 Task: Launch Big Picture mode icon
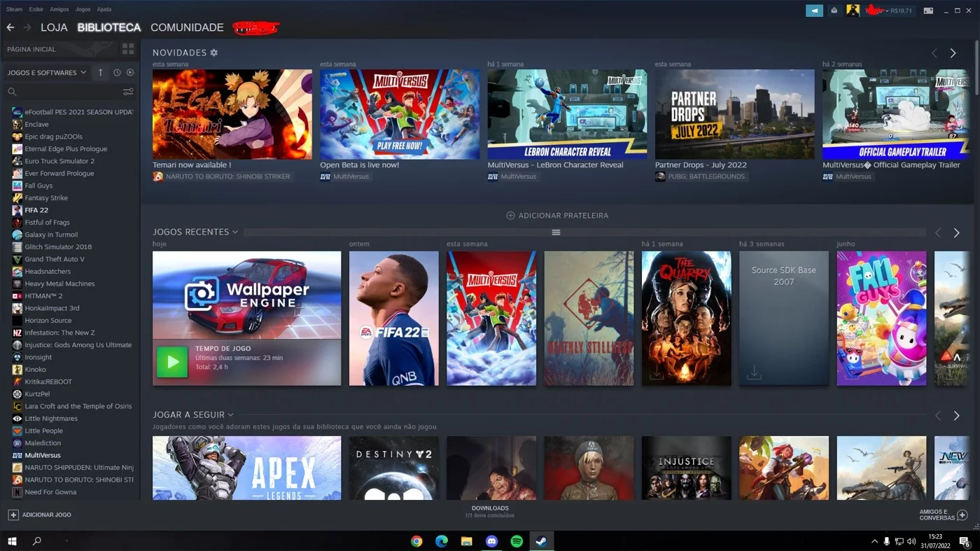point(928,11)
